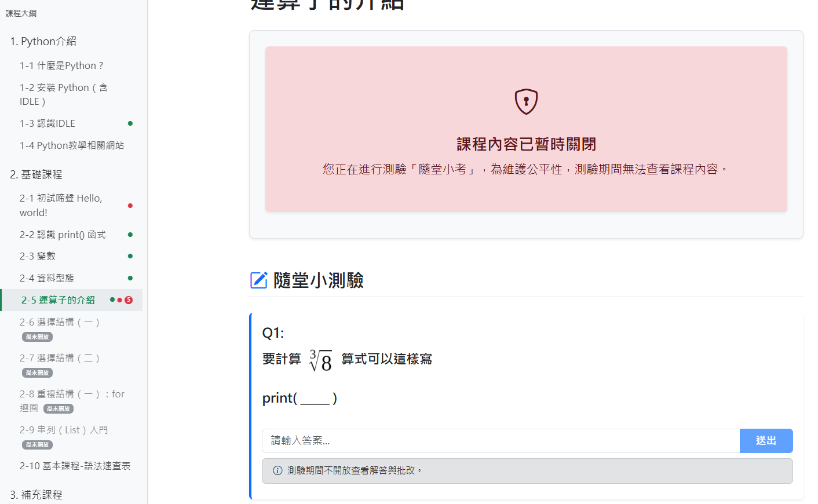Open 1-2 安裝 Python lesson
The image size is (818, 504).
coord(63,94)
